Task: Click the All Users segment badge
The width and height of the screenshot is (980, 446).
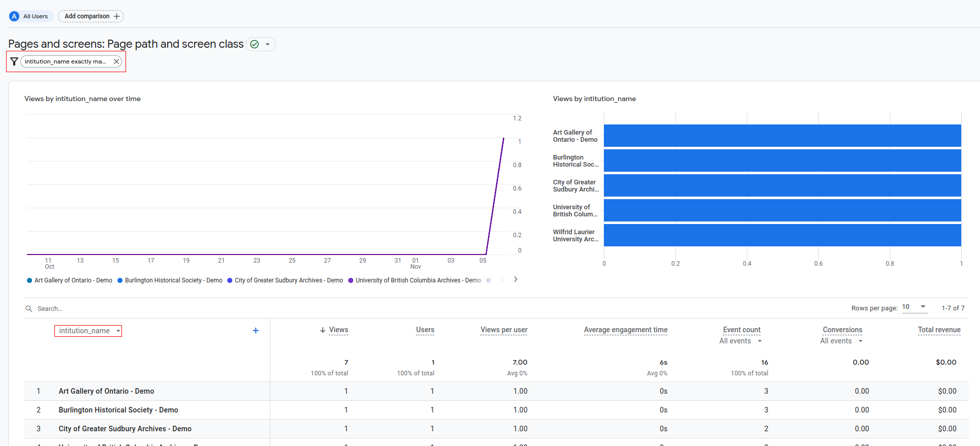Action: coord(30,16)
